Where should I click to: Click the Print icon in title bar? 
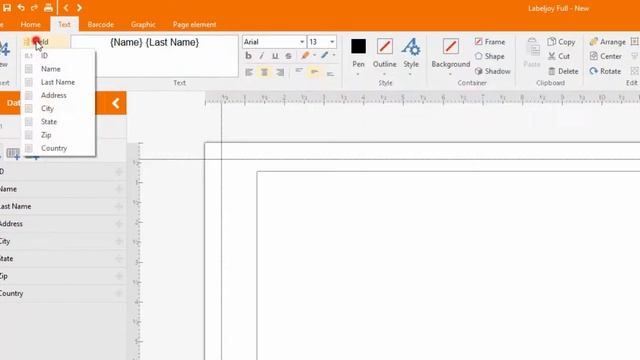(48, 7)
